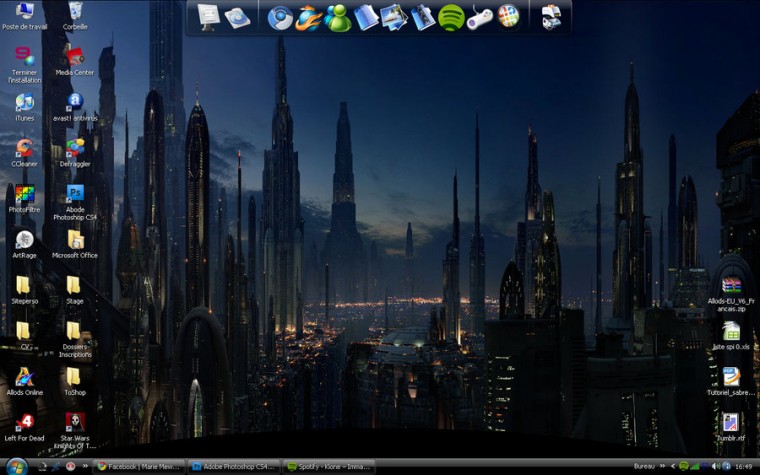Open the blue film folder in the dock
This screenshot has width=760, height=475.
(423, 18)
